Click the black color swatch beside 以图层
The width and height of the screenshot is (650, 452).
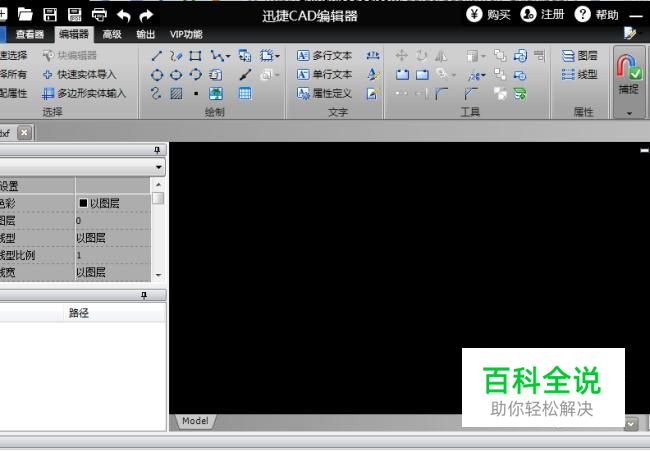tap(83, 203)
